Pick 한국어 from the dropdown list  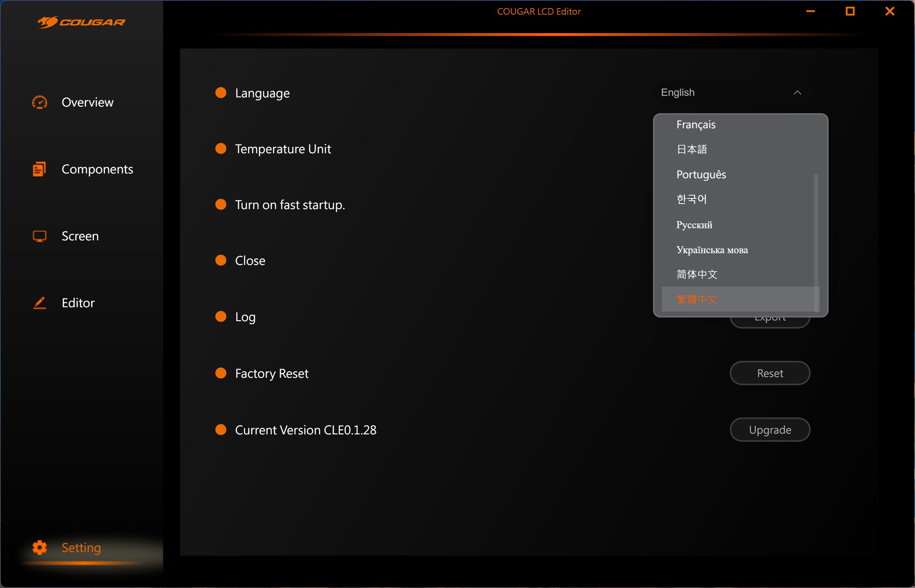tap(691, 199)
